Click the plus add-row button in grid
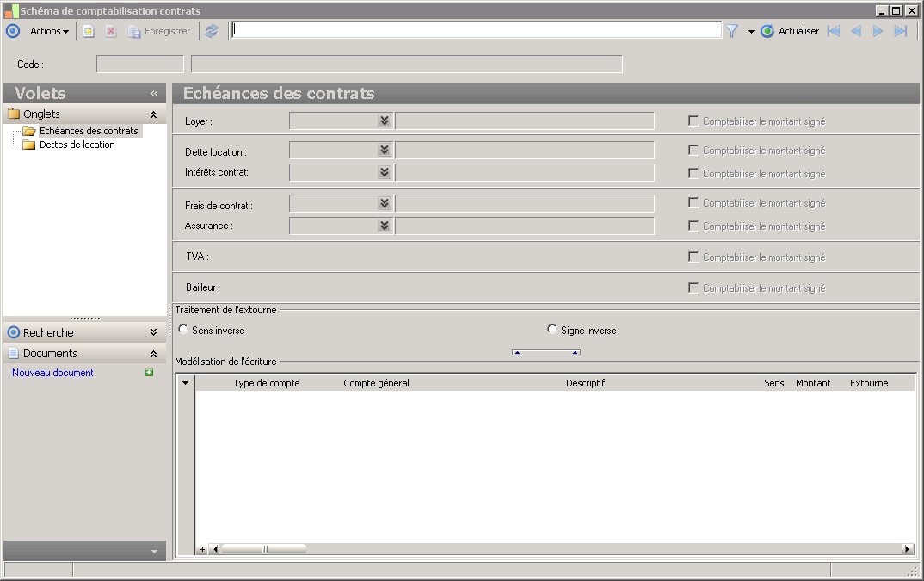This screenshot has height=581, width=924. [x=201, y=549]
